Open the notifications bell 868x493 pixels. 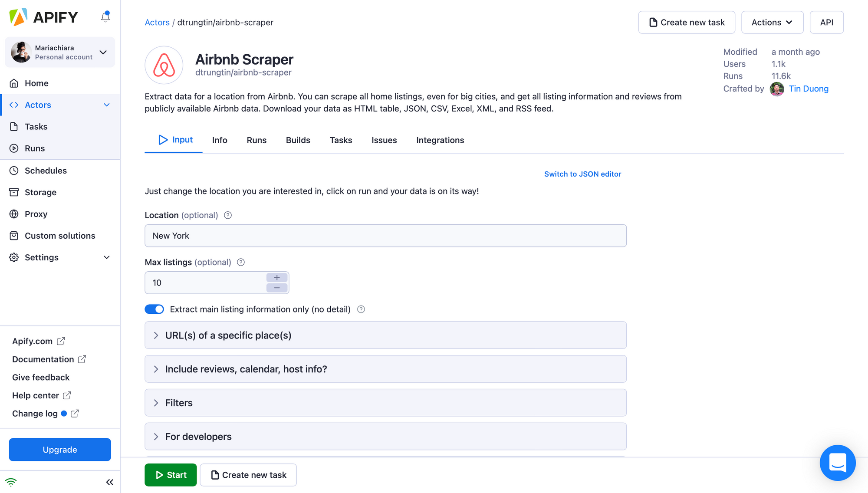tap(105, 16)
